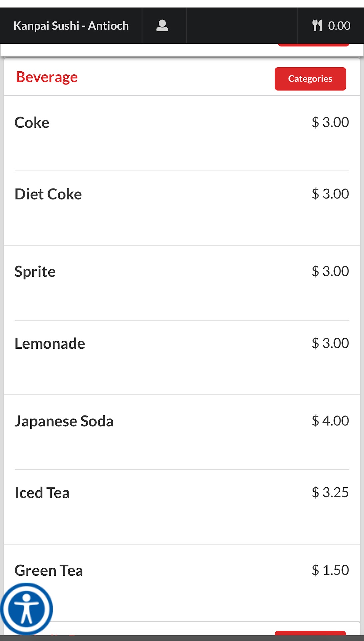Open the Beverage Categories button
The height and width of the screenshot is (641, 364).
(x=310, y=79)
